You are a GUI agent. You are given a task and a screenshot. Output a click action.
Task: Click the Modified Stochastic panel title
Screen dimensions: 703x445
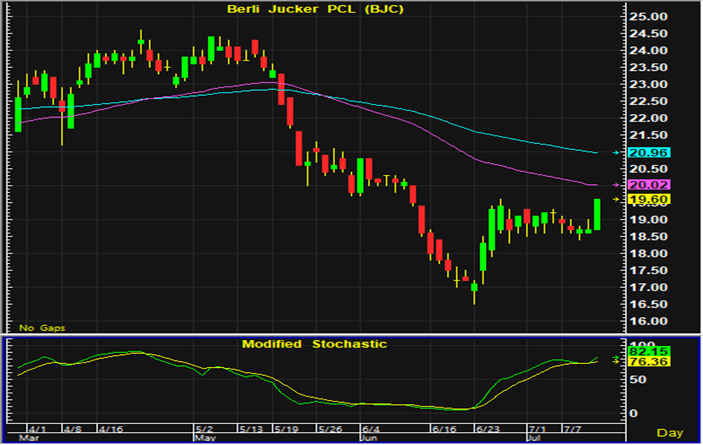tap(314, 344)
